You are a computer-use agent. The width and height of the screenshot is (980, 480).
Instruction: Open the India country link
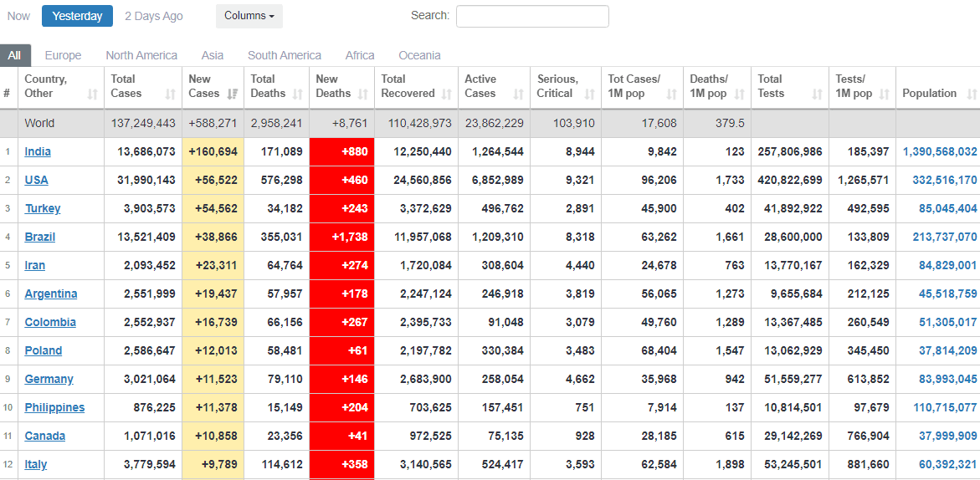coord(37,151)
